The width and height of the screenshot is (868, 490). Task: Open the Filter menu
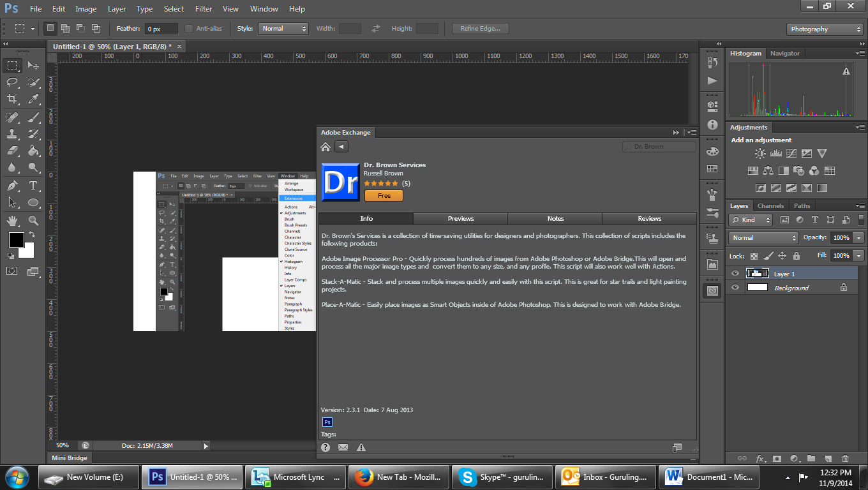pyautogui.click(x=203, y=8)
